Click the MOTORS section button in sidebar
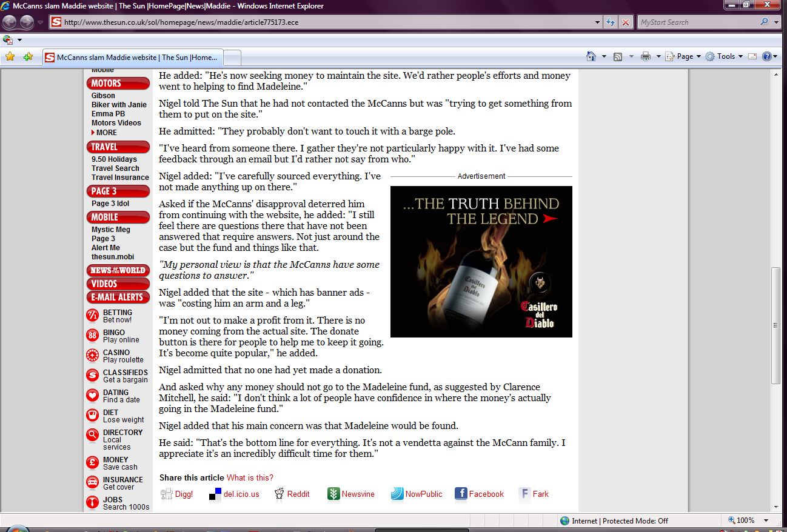 pos(118,83)
